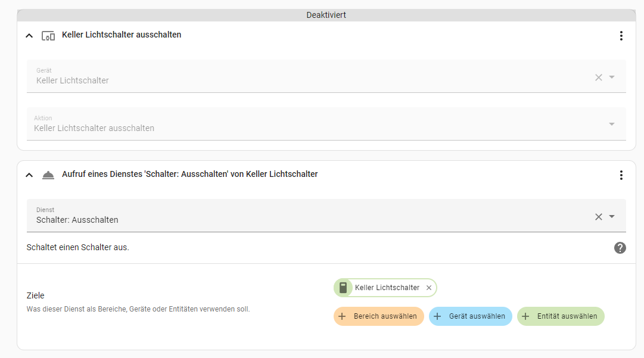Open three-dot menu of the service call action
The height and width of the screenshot is (358, 644).
621,175
